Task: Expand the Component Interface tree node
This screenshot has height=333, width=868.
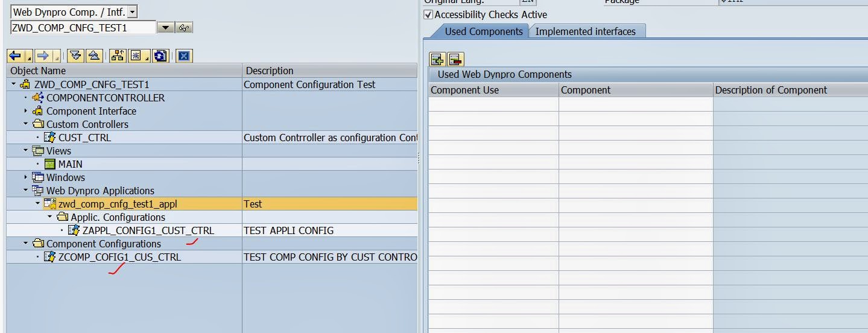Action: (25, 111)
